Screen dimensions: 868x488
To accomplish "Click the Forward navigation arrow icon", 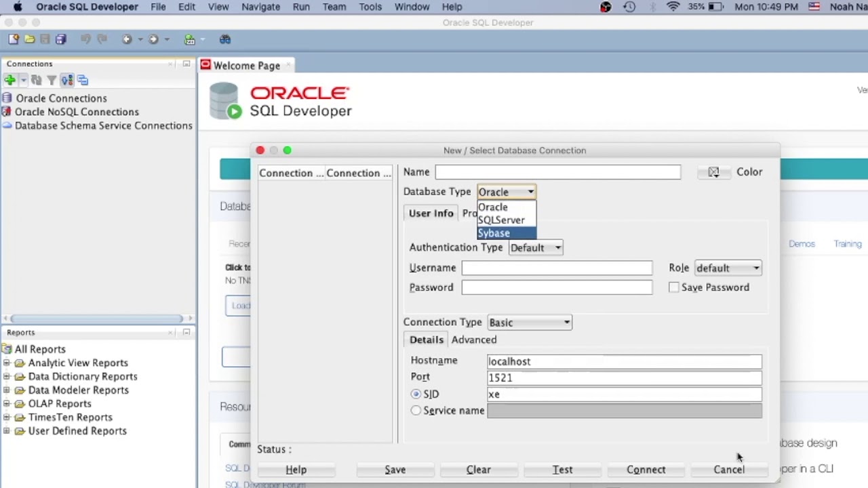I will 153,39.
